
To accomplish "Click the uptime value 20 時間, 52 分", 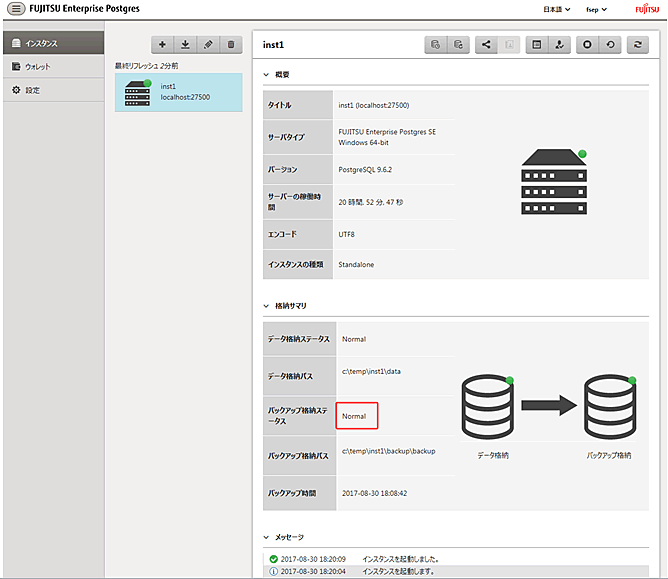I will 371,202.
